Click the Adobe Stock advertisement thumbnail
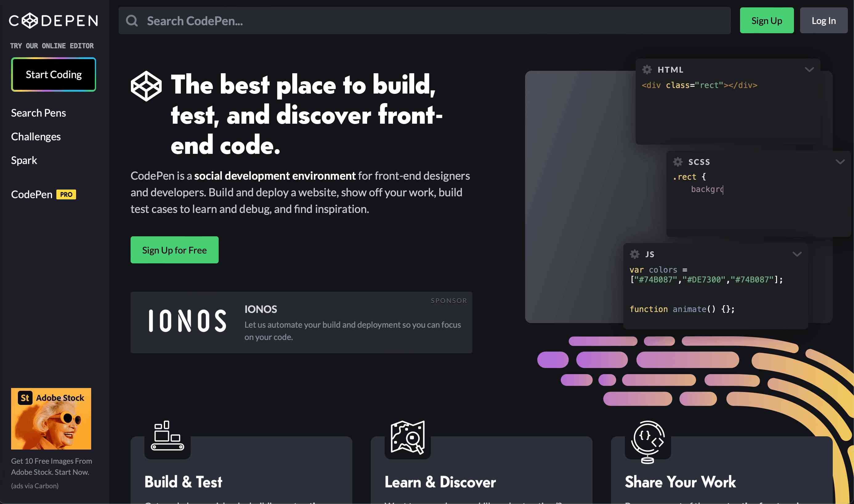The image size is (854, 504). tap(51, 418)
